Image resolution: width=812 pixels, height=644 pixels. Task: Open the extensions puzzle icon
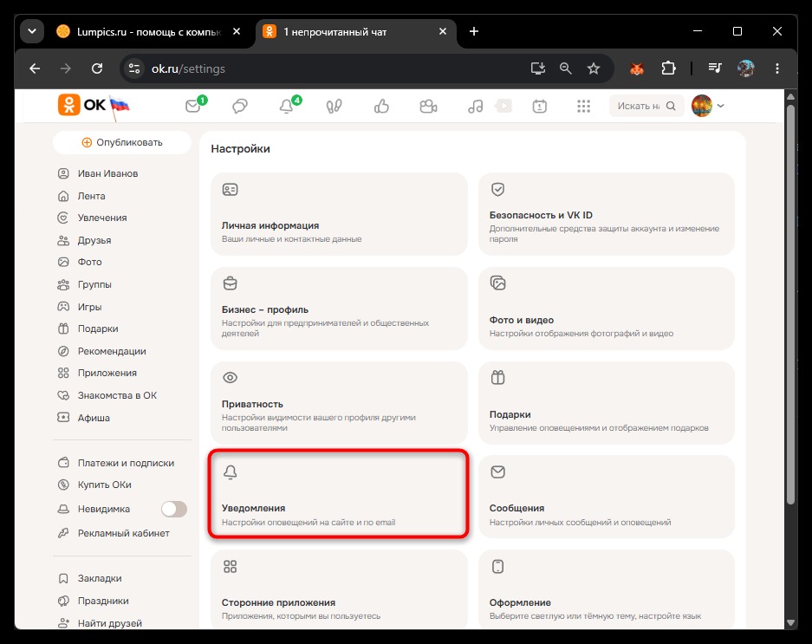(x=668, y=68)
